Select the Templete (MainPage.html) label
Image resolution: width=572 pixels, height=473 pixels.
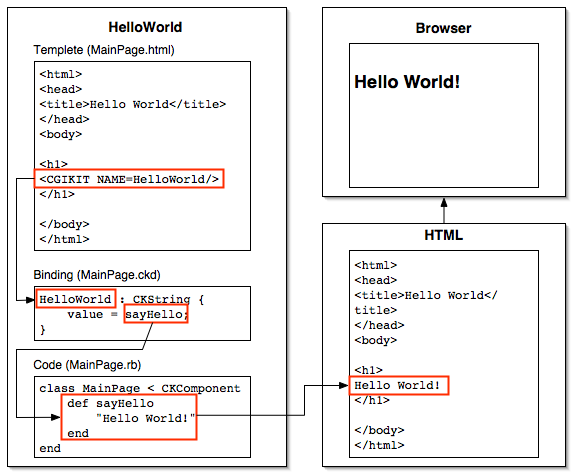(104, 50)
